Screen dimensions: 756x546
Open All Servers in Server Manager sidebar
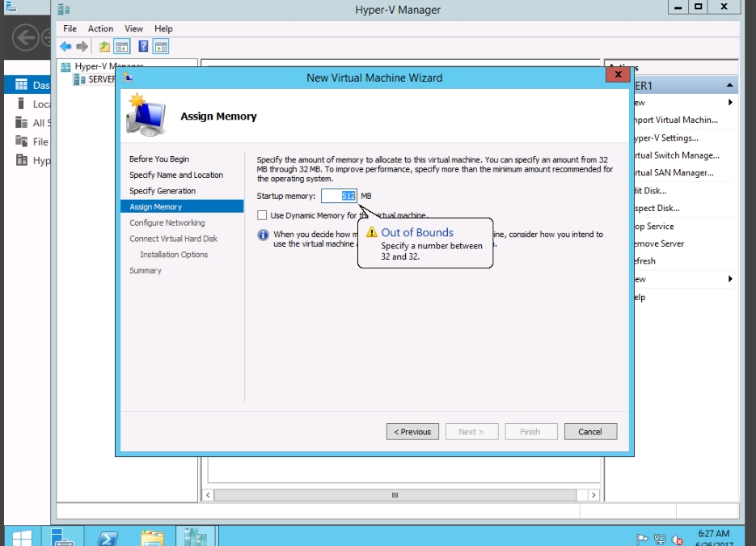point(32,122)
